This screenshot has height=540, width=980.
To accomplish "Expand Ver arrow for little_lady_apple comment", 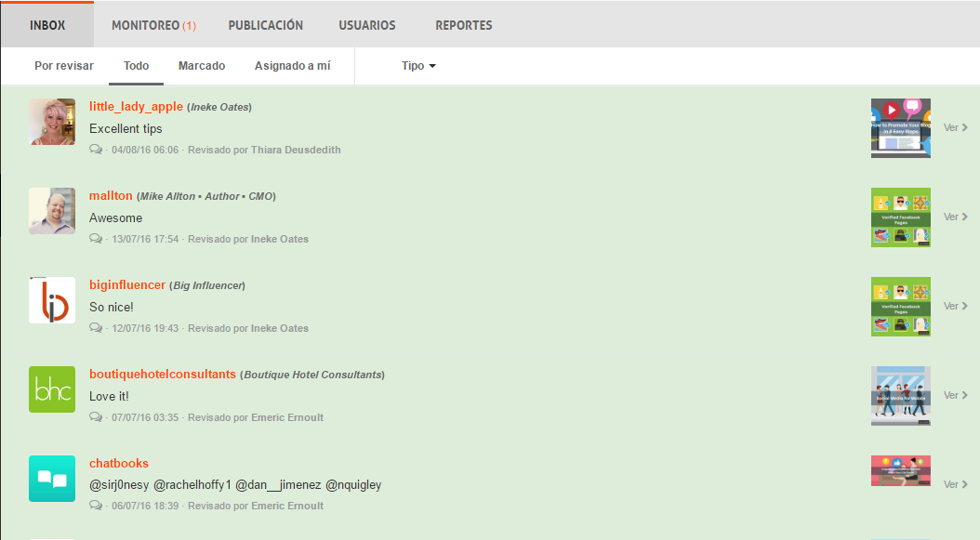I will pos(955,127).
